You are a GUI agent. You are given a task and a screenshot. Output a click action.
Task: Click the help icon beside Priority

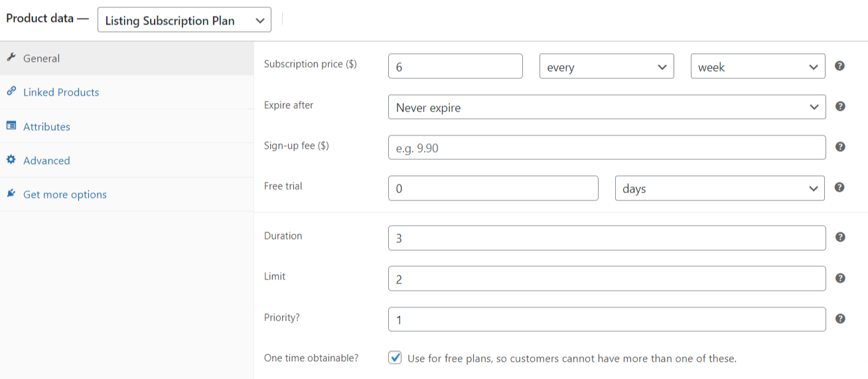pyautogui.click(x=840, y=319)
